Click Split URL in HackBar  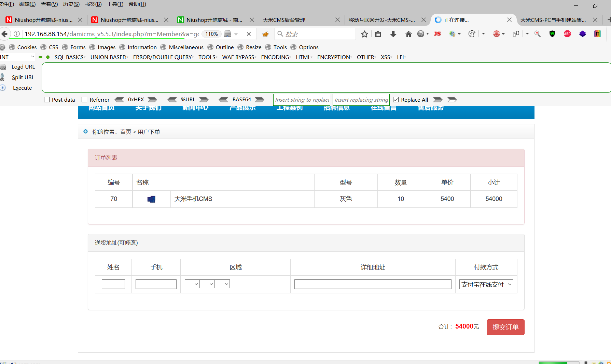pos(23,77)
